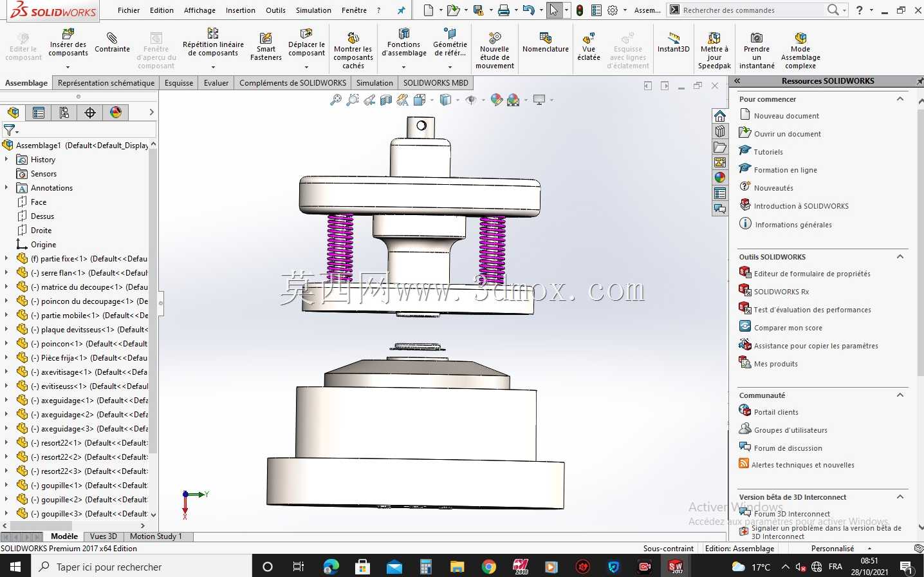Viewport: 924px width, 577px height.
Task: Select poincon<1> component in tree
Action: [89, 344]
